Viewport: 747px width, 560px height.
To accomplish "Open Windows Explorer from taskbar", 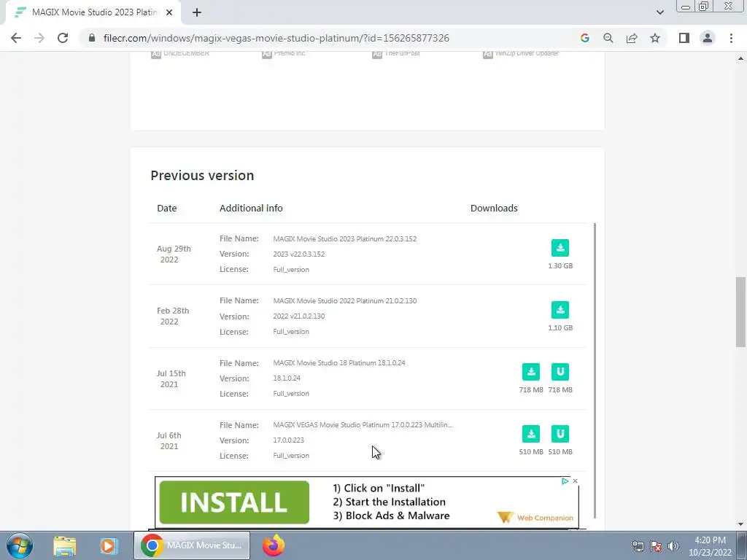I will point(65,545).
